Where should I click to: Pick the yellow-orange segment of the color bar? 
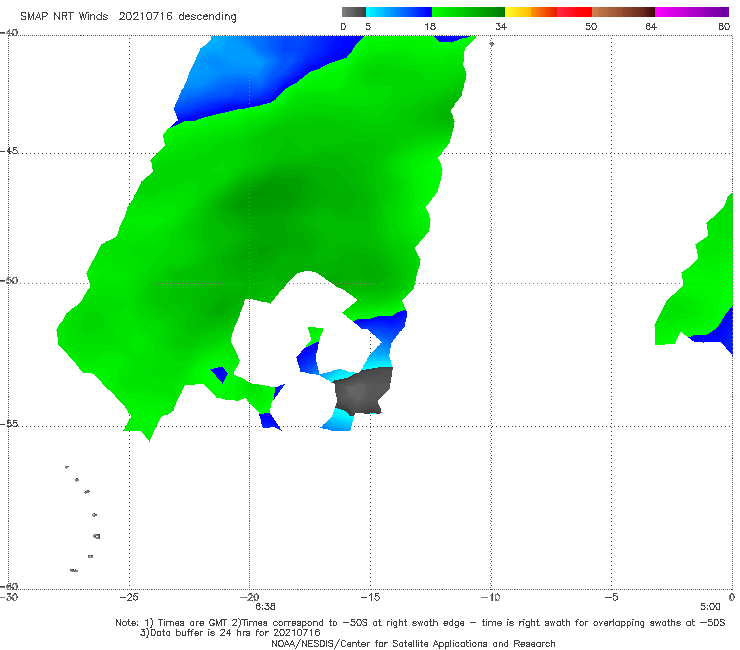tap(531, 12)
